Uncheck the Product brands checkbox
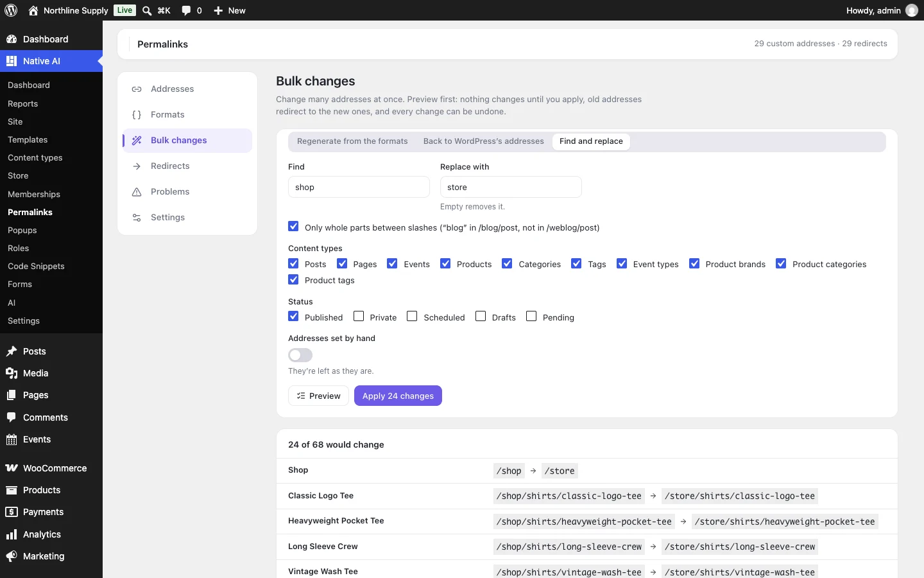The image size is (924, 578). point(694,263)
